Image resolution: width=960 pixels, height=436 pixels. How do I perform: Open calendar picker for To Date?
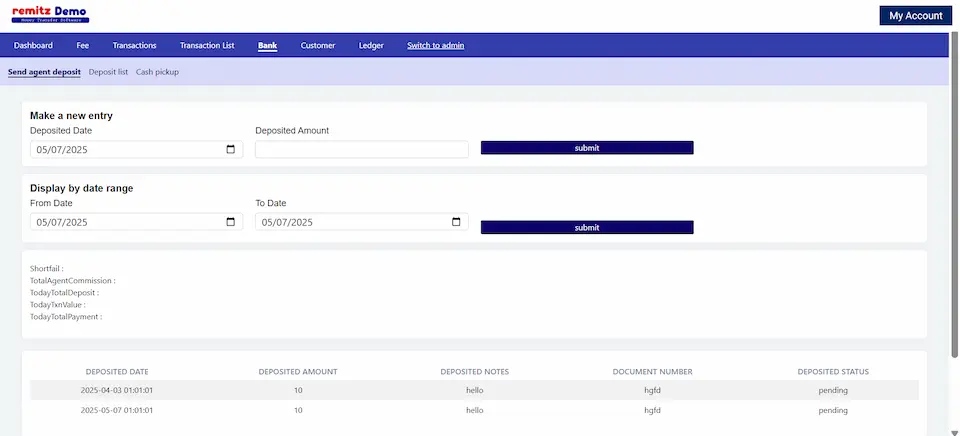tap(457, 222)
